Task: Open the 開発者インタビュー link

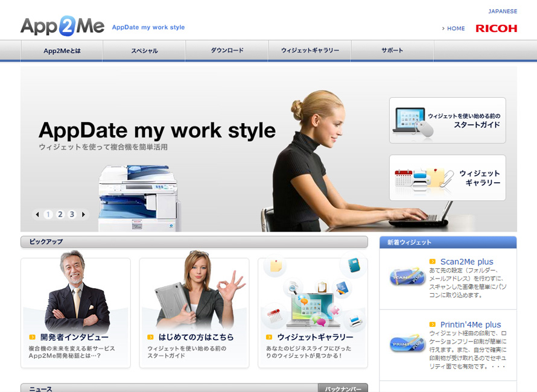Action: [74, 337]
